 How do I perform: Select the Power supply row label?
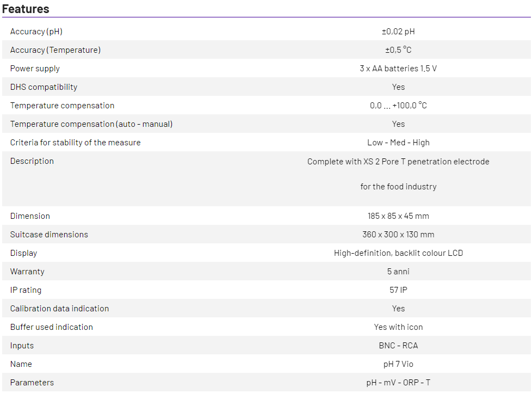pos(35,69)
